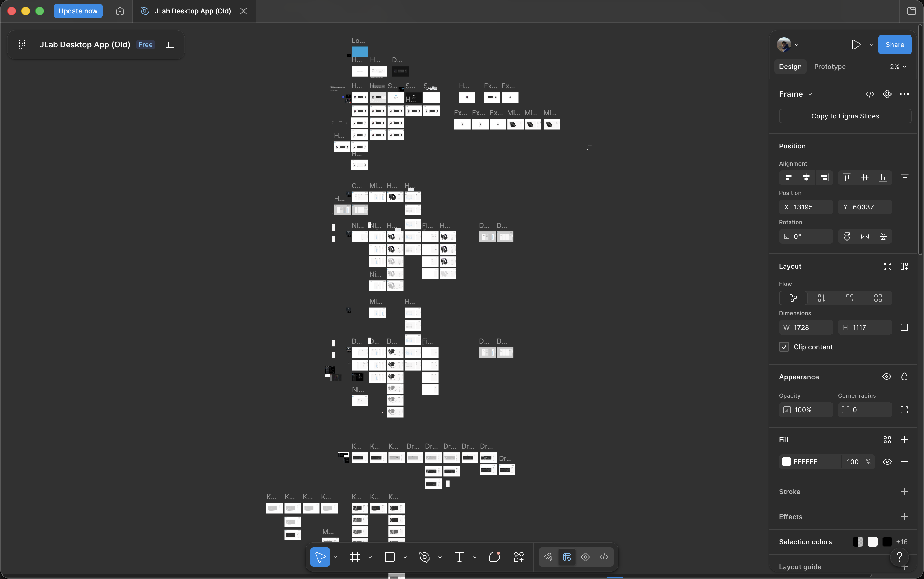Toggle the sidebar panel icon
Viewport: 924px width, 579px height.
click(170, 44)
